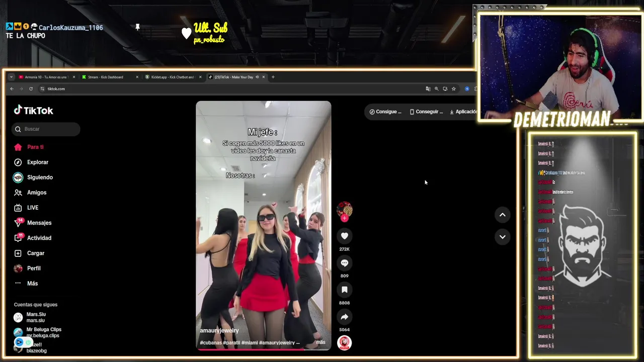Click the Aplicación download button

(x=463, y=112)
